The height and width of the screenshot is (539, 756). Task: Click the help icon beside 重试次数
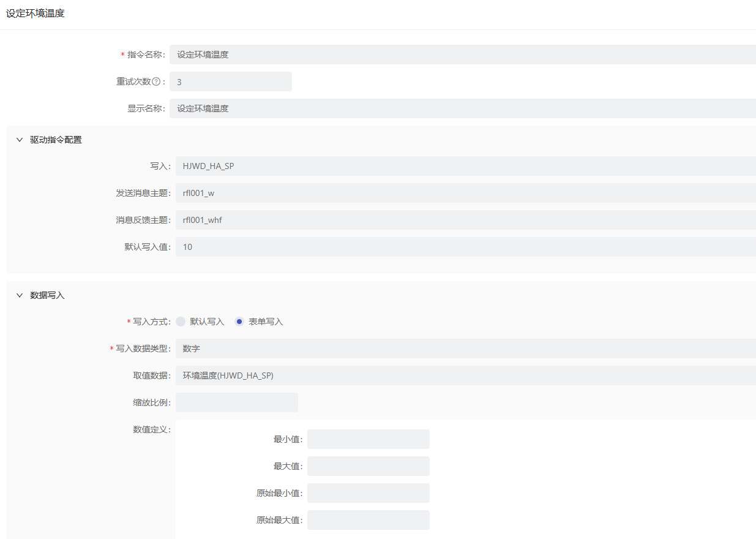coord(155,81)
